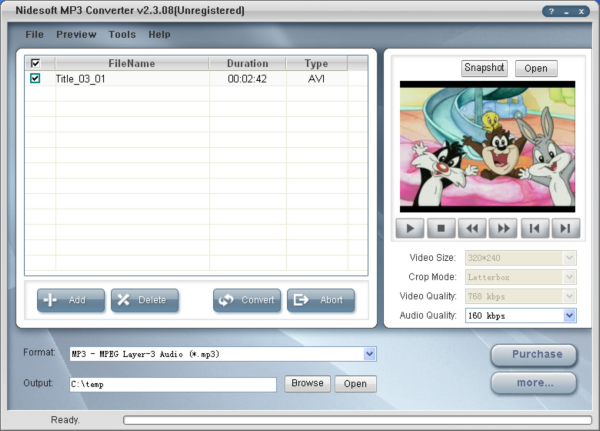This screenshot has width=600, height=431.
Task: Skip to next track in preview
Action: (566, 228)
